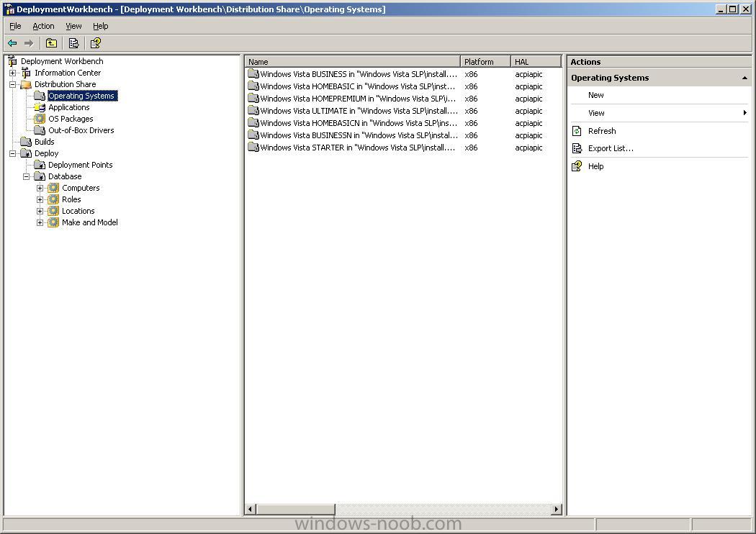Click the Deploy node icon
The height and width of the screenshot is (534, 756).
pos(26,153)
